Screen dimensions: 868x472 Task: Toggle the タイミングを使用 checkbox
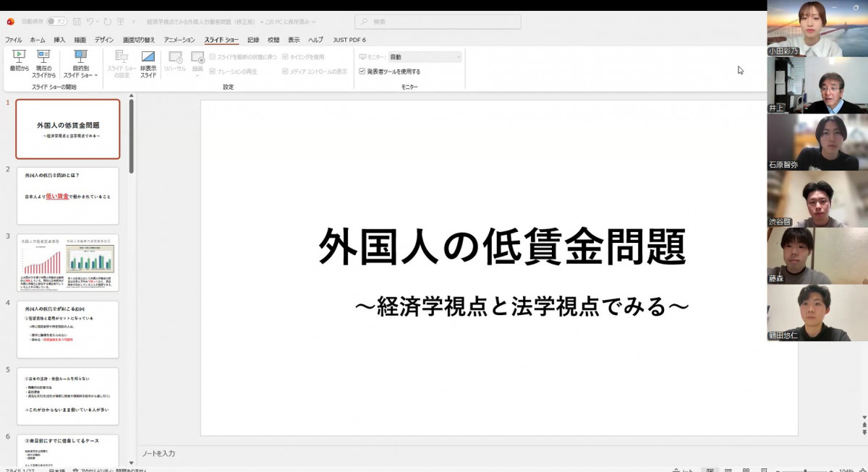click(x=285, y=56)
